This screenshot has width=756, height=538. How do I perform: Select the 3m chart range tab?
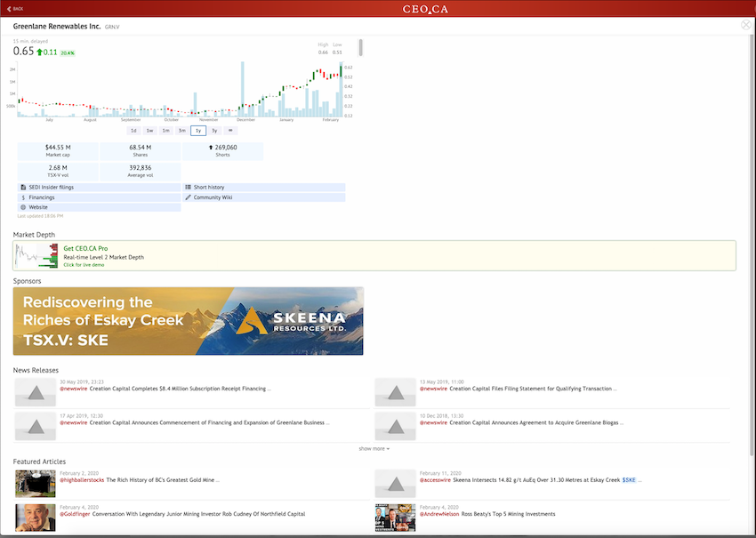(x=181, y=131)
